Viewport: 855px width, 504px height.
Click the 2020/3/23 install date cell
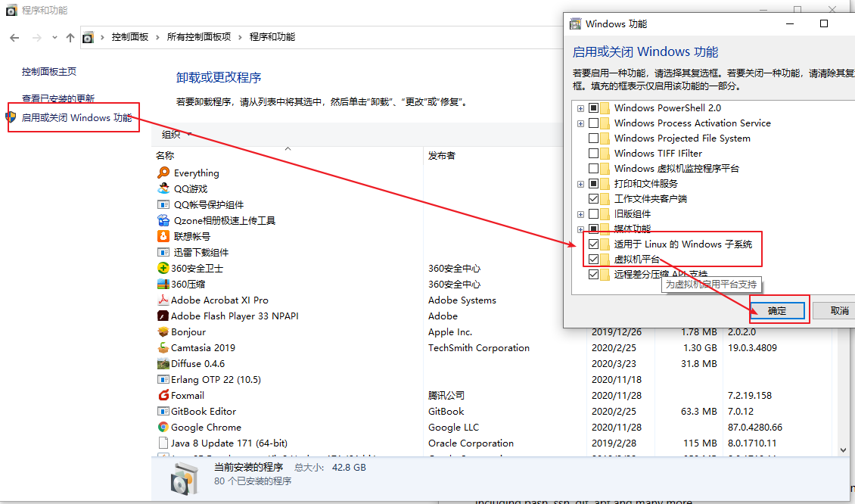click(x=612, y=363)
